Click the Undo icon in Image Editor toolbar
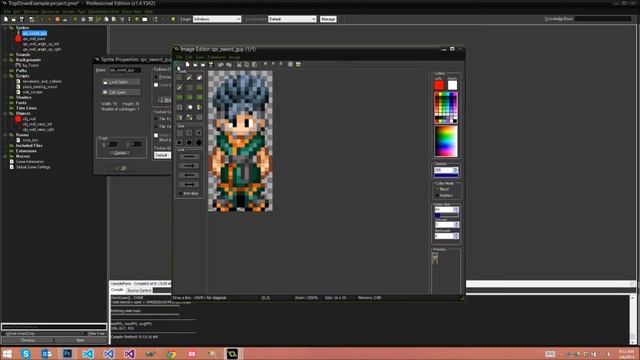This screenshot has width=640, height=360. tap(220, 64)
